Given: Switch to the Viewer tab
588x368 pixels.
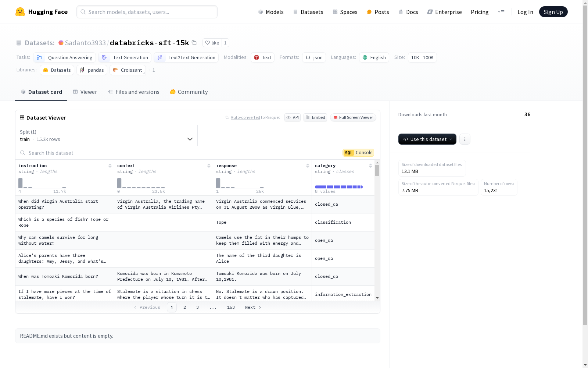Looking at the screenshot, I should [x=85, y=92].
